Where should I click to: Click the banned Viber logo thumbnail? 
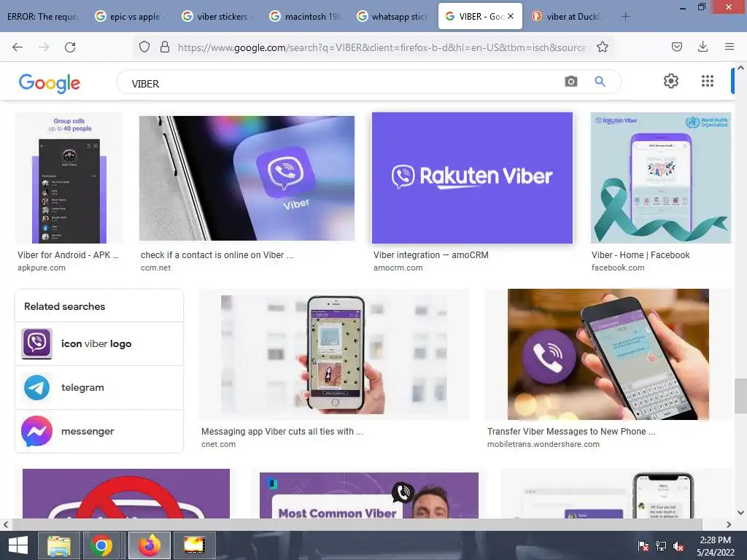click(x=126, y=494)
